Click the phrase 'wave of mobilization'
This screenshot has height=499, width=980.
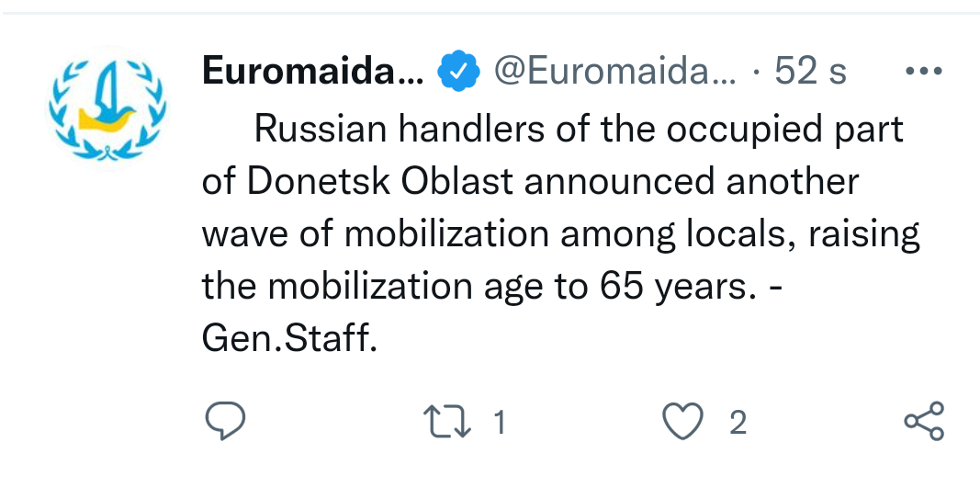click(375, 233)
